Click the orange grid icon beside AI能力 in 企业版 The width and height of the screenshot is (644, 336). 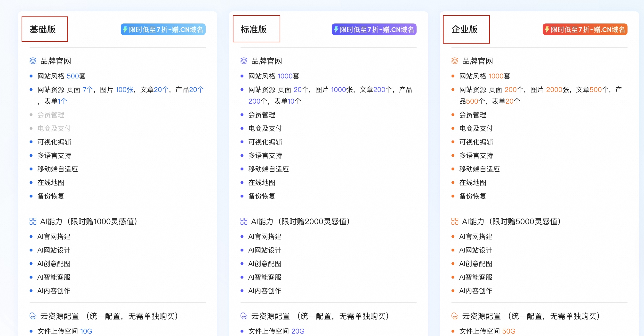(x=455, y=221)
